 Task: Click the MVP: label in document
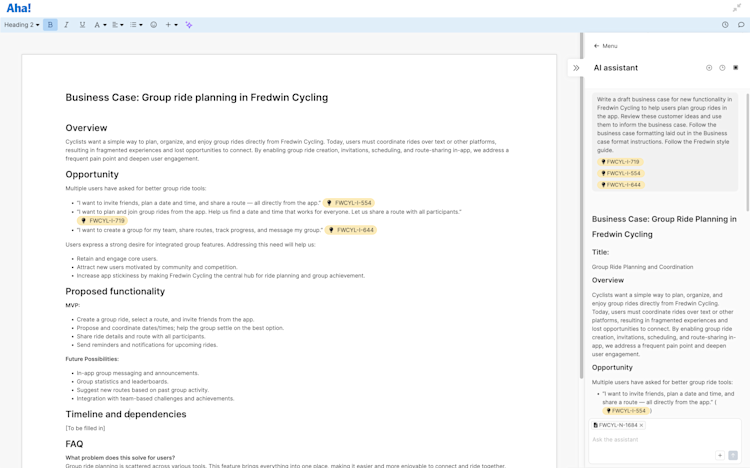pyautogui.click(x=73, y=305)
